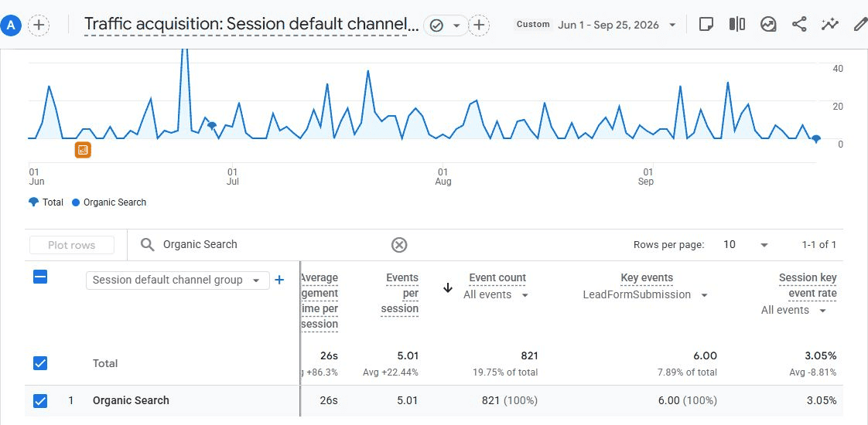Open the dropdown arrow beside the checkmark icon
868x425 pixels.
(456, 25)
